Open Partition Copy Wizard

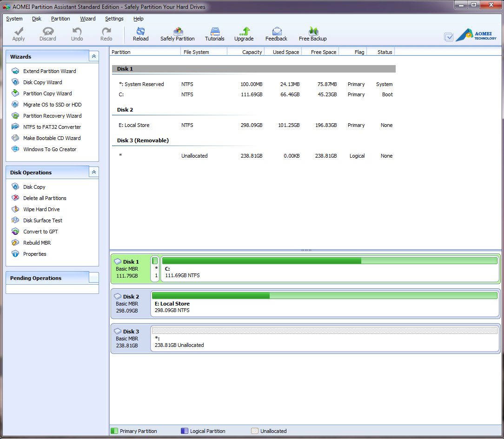[47, 93]
